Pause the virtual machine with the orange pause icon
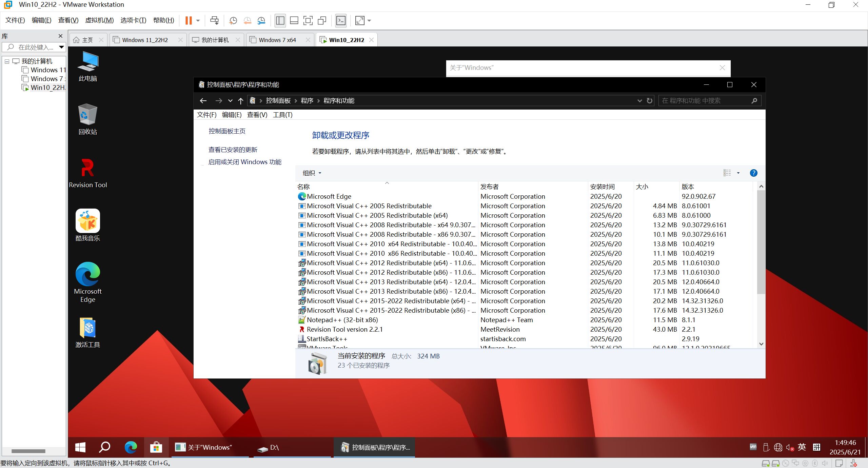 [189, 21]
